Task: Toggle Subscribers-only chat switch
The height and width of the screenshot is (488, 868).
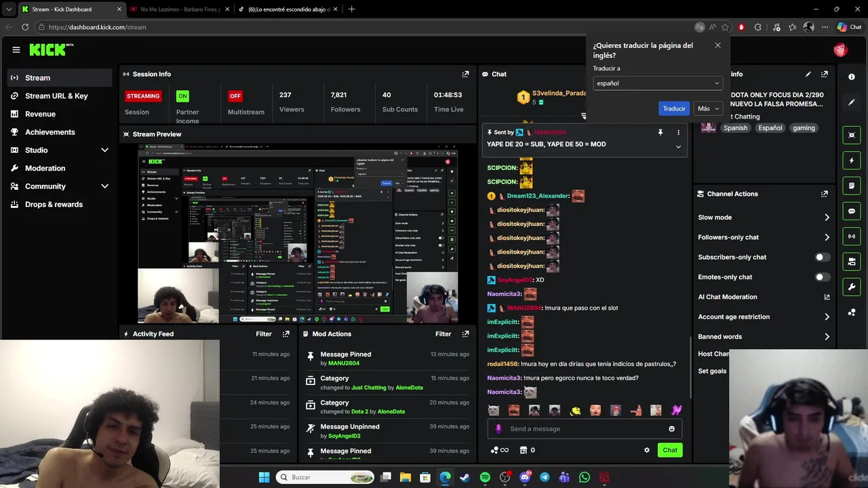Action: [x=822, y=257]
